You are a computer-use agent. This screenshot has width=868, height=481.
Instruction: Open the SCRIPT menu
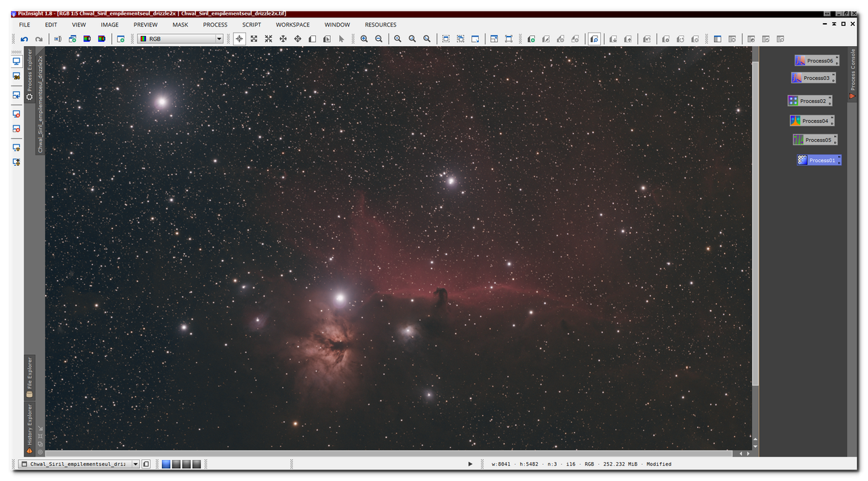pos(252,24)
